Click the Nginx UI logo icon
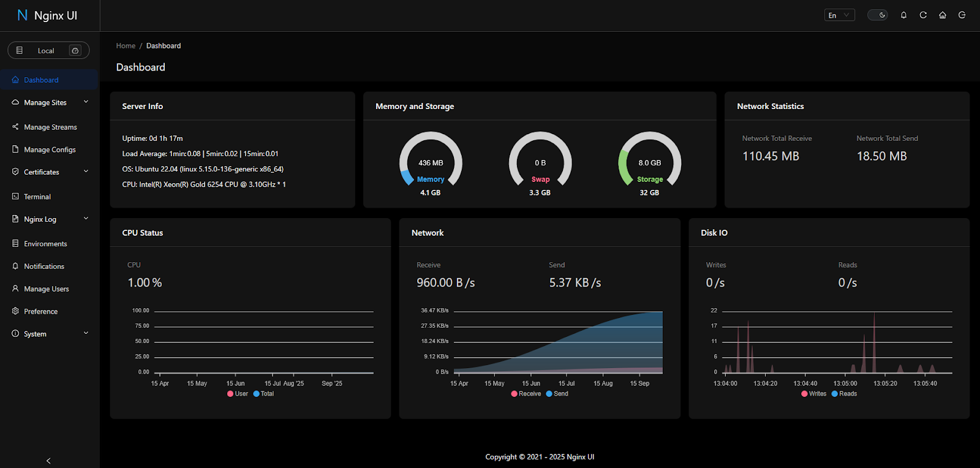Viewport: 980px width, 468px height. click(23, 15)
